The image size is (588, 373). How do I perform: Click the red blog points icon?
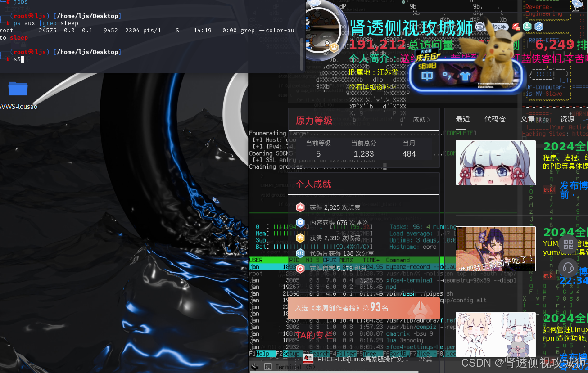pyautogui.click(x=300, y=269)
